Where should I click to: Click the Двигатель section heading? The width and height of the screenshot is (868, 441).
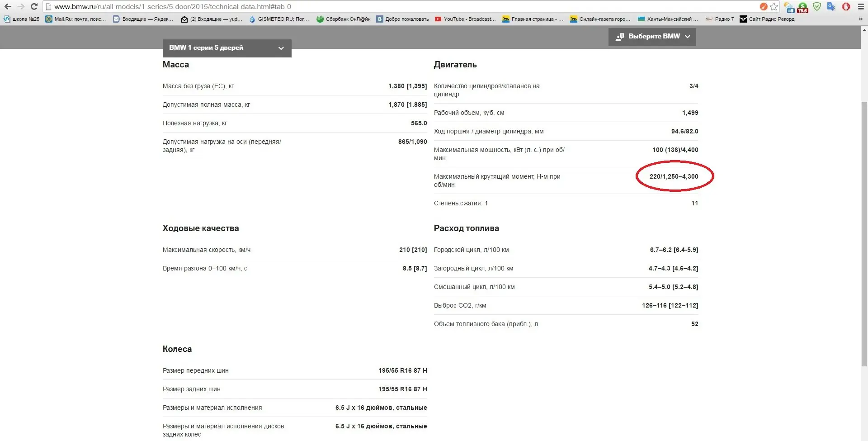(x=455, y=65)
